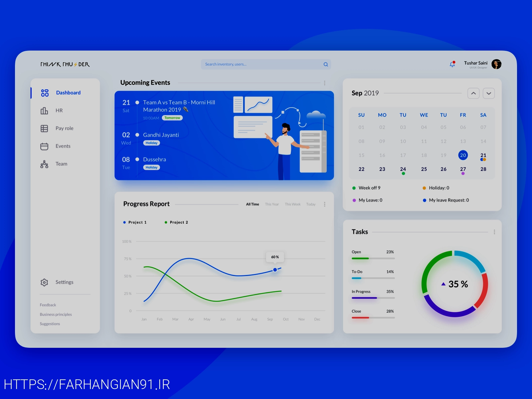Screen dimensions: 532x399
Task: Open Upcoming Events more options menu
Action: (325, 83)
